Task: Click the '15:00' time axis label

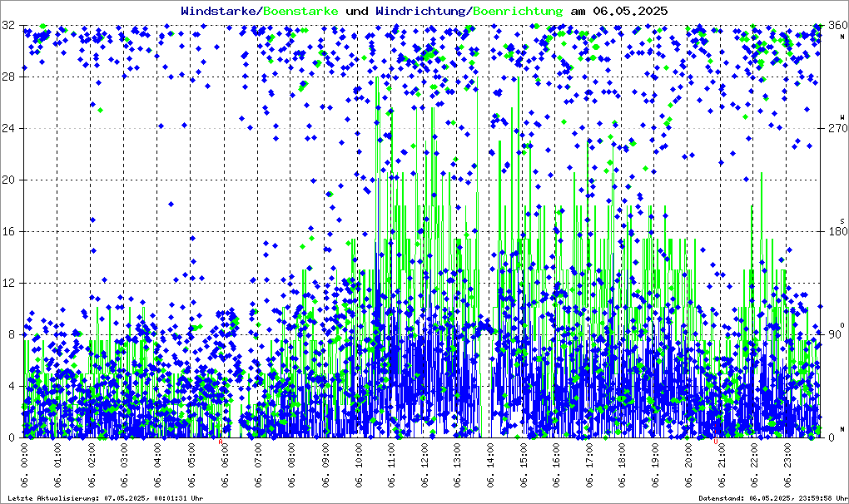Action: click(x=523, y=456)
